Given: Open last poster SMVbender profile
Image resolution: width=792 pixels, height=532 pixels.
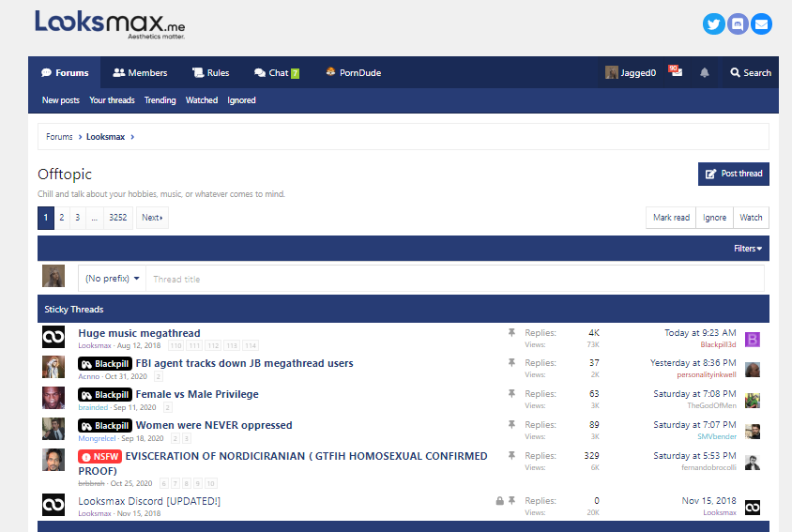Looking at the screenshot, I should click(717, 436).
